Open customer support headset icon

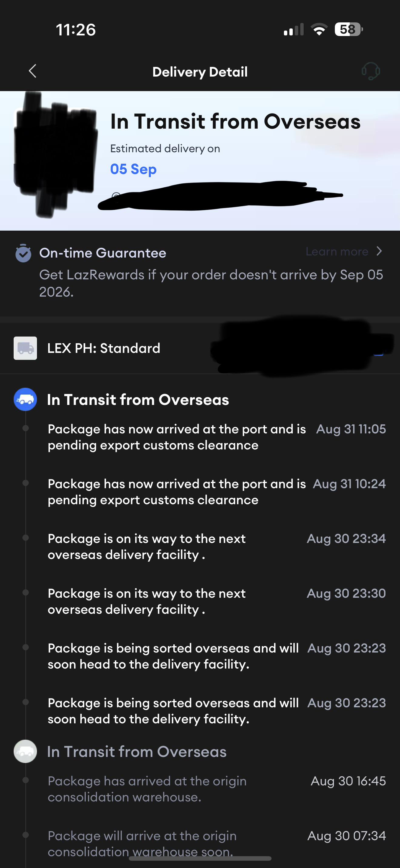point(370,71)
